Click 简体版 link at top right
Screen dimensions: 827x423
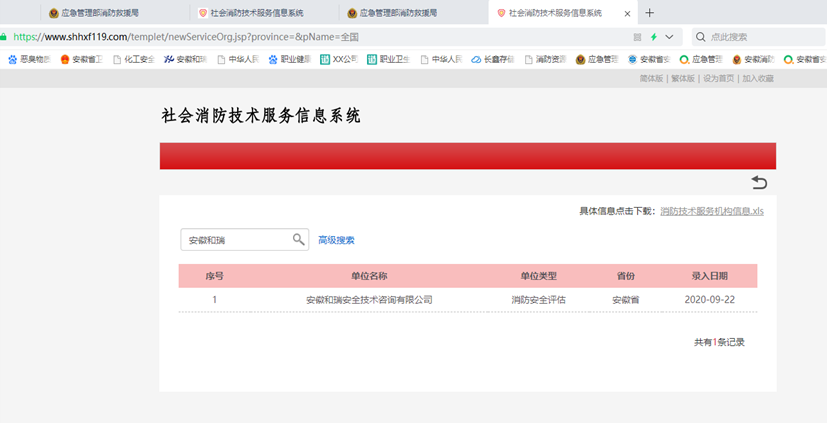coord(651,78)
